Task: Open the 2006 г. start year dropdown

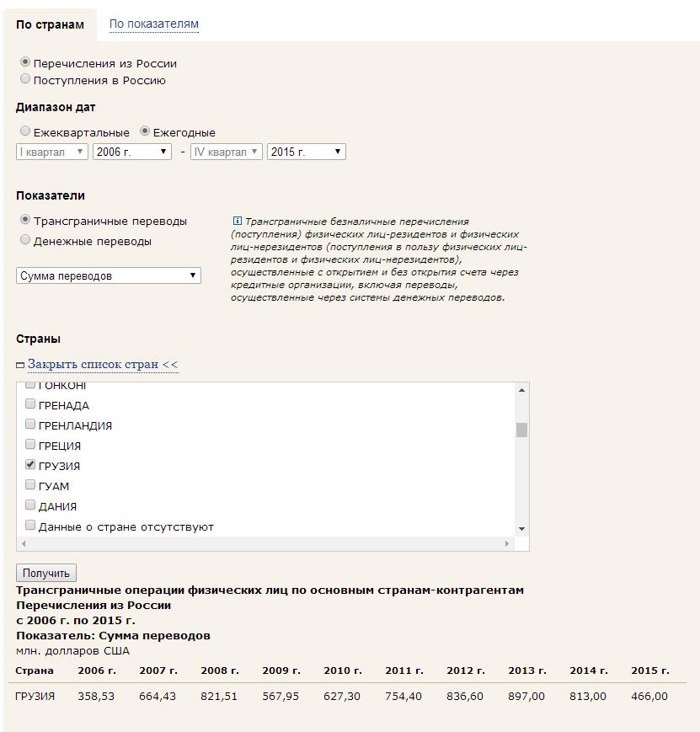Action: pos(132,152)
